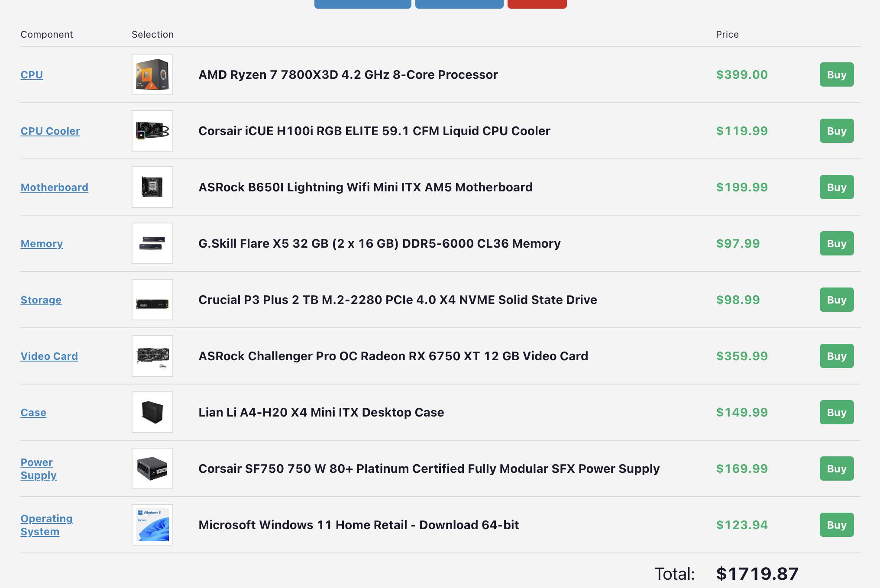
Task: Click the $1719.87 total amount
Action: click(x=757, y=574)
